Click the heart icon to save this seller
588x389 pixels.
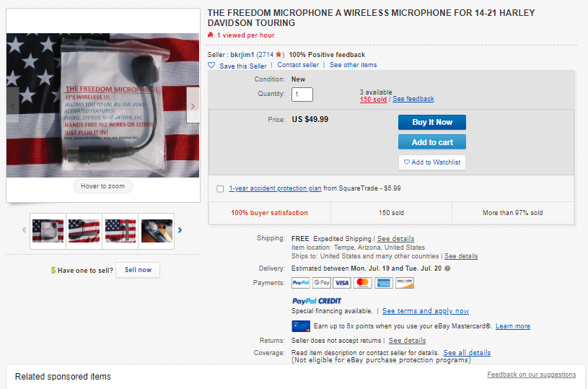[x=211, y=65]
